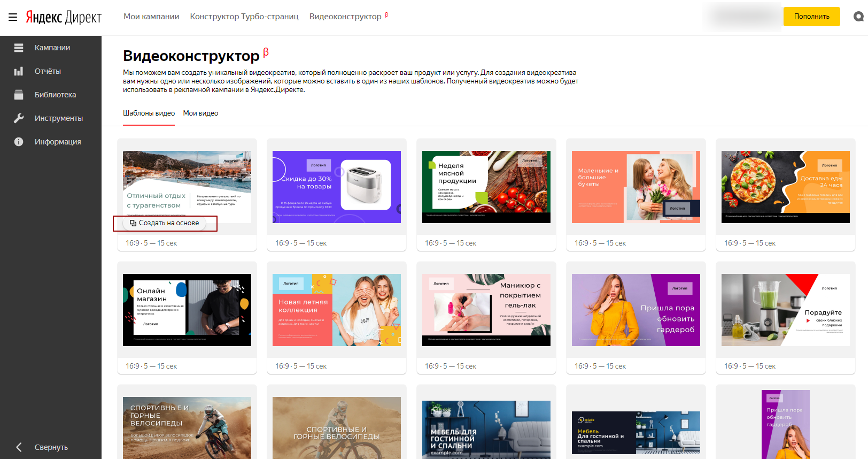
Task: Select the left-aligned Спортивные и горные велосипеды template
Action: tap(187, 428)
